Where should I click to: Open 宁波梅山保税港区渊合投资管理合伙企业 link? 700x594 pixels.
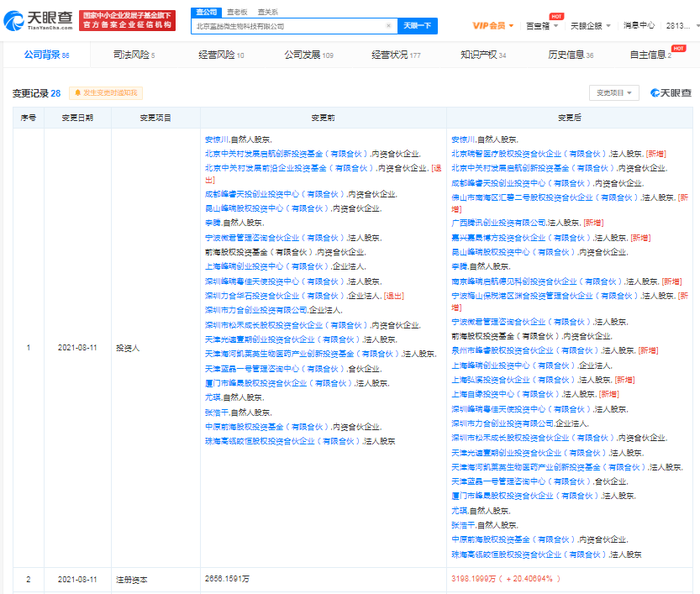(x=545, y=295)
